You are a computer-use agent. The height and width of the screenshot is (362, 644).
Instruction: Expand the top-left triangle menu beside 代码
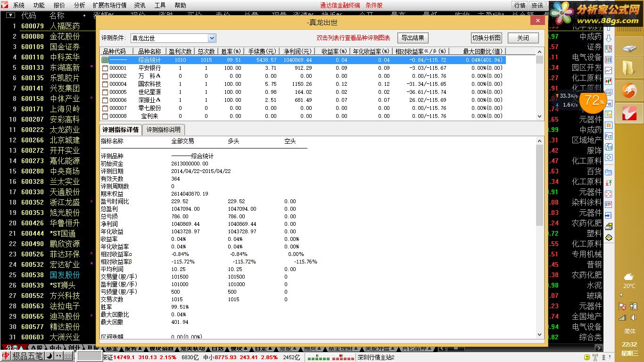[x=10, y=15]
